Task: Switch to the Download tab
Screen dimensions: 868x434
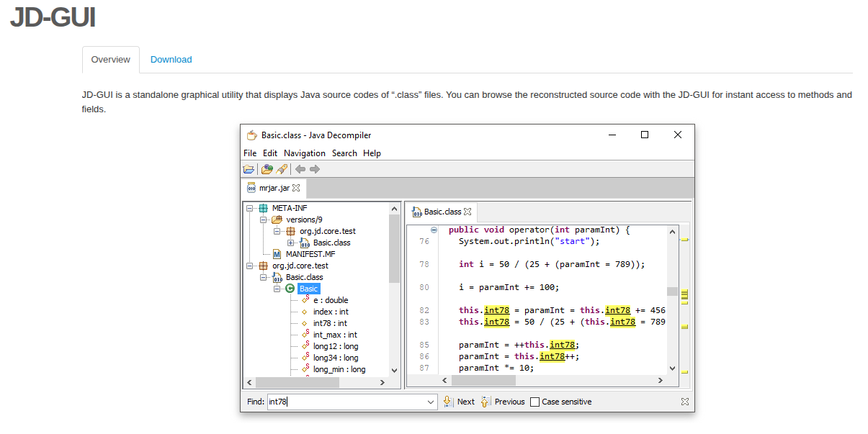Action: click(x=171, y=60)
